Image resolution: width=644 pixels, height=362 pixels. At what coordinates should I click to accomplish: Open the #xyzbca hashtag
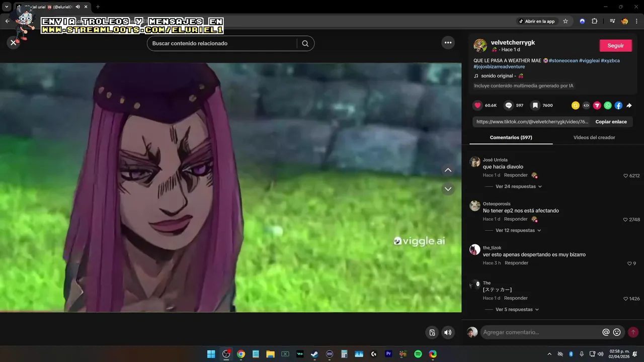click(x=610, y=60)
